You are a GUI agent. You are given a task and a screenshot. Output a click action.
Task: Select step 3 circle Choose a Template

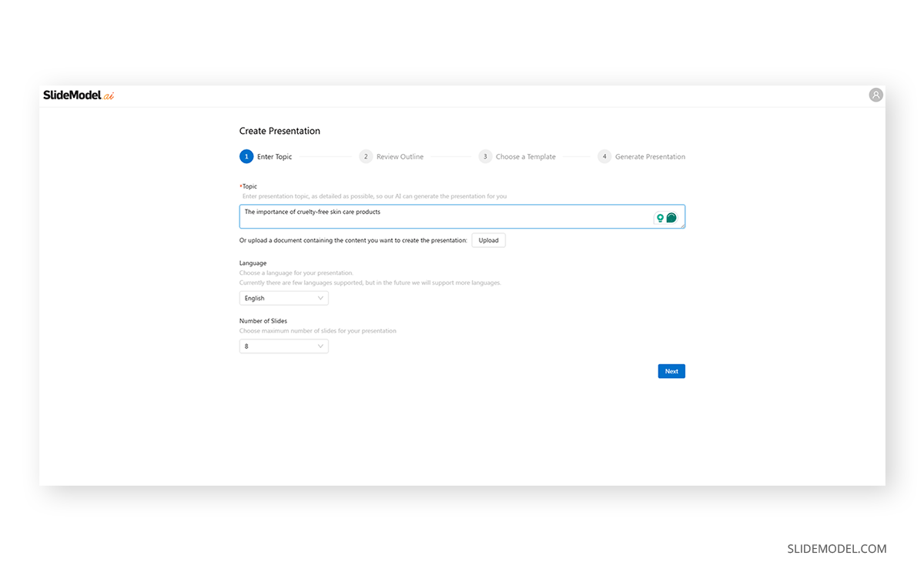point(485,156)
